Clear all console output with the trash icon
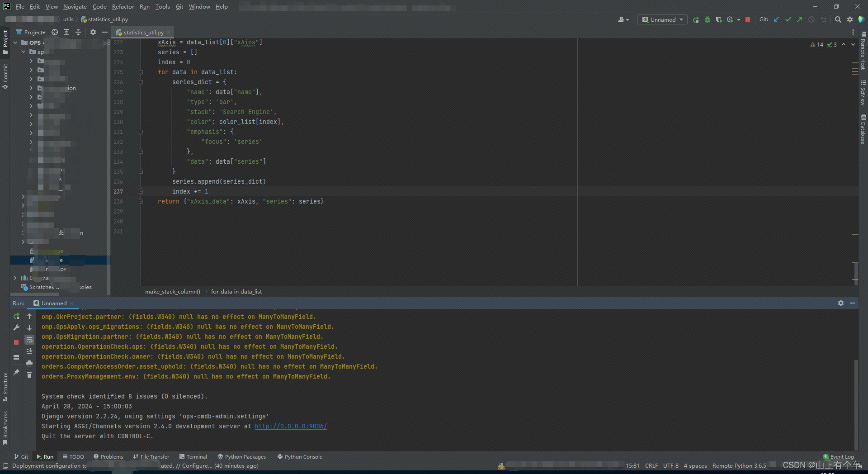This screenshot has height=474, width=868. tap(29, 374)
